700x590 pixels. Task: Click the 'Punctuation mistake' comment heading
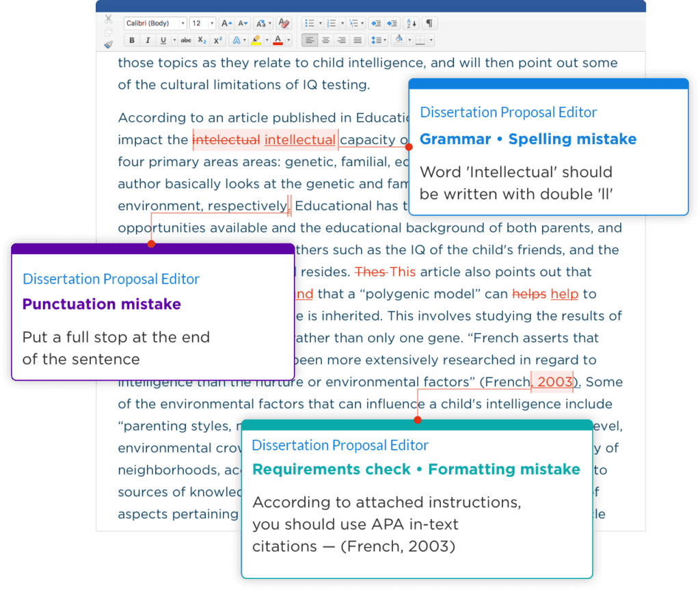[102, 304]
